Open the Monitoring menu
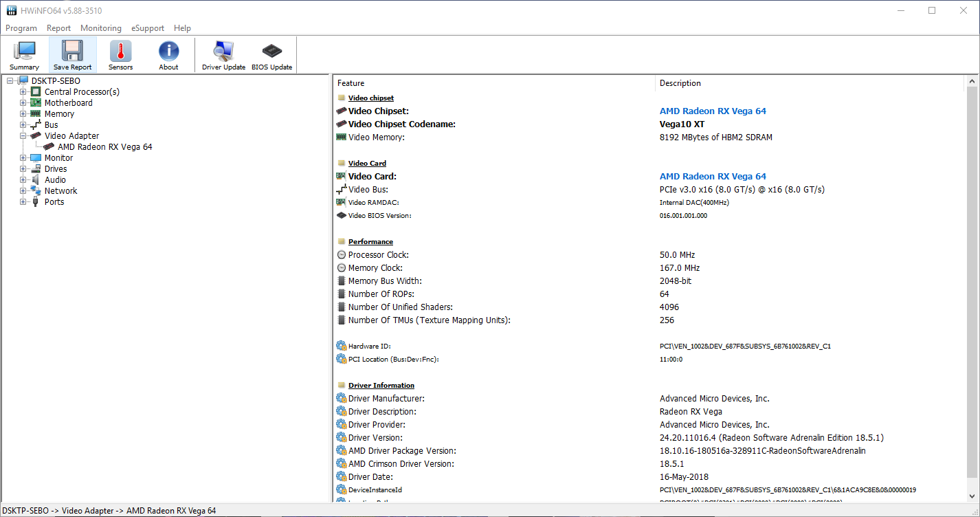This screenshot has height=517, width=980. coord(101,28)
